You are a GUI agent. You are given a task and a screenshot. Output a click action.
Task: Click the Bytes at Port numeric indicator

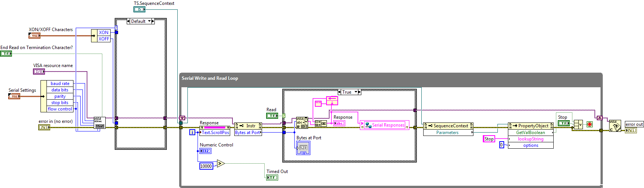(303, 148)
